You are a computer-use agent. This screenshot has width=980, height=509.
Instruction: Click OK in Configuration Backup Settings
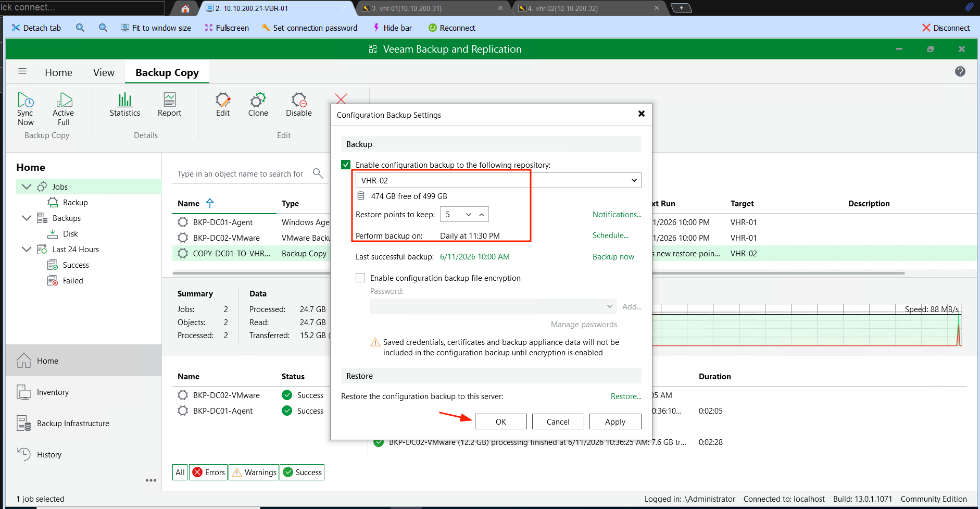point(501,421)
